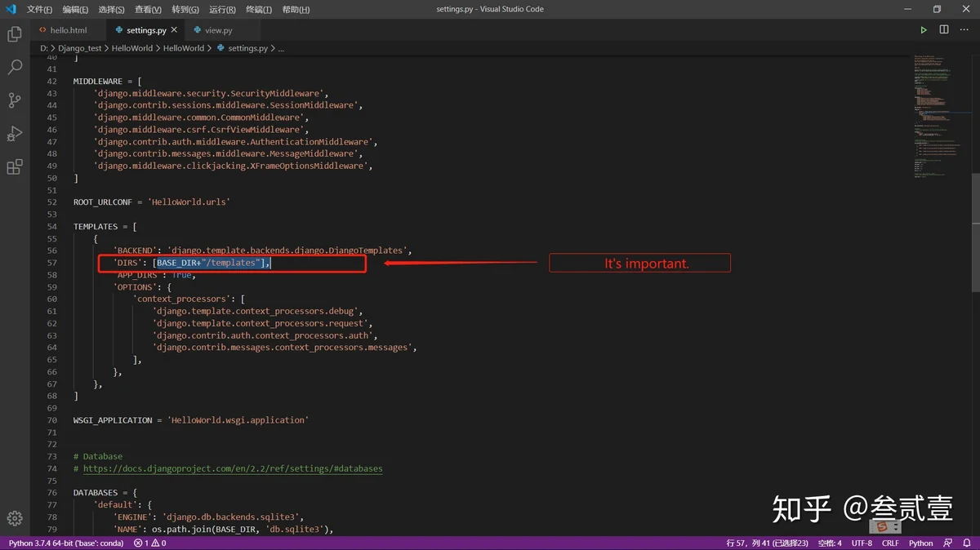
Task: Click the WSGI_APPLICATION variable name
Action: click(113, 420)
